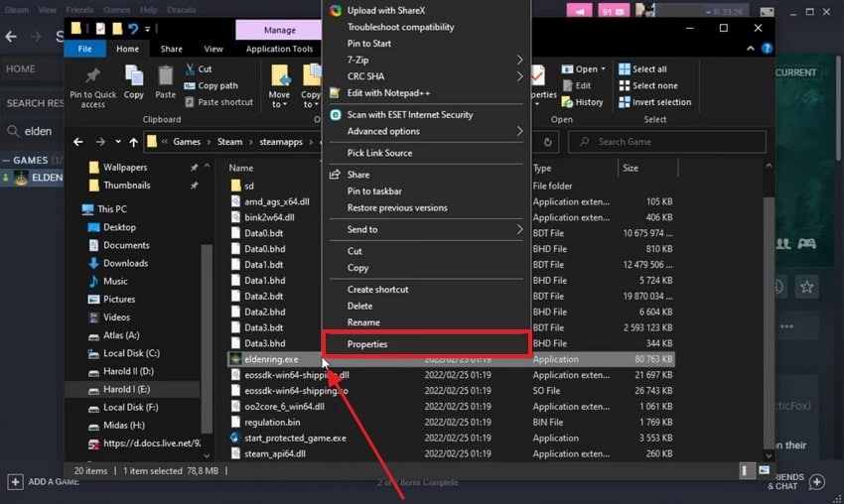Click Copy path in ribbon

pos(211,85)
